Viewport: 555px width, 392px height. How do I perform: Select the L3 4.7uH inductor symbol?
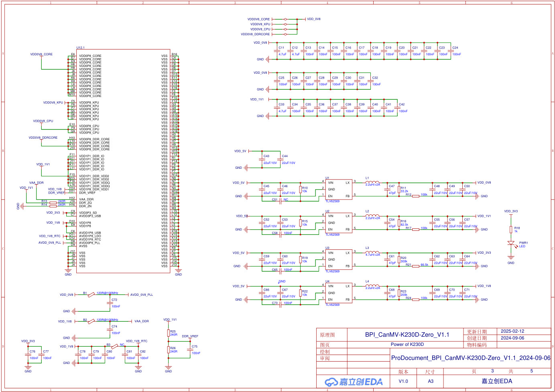coord(372,253)
